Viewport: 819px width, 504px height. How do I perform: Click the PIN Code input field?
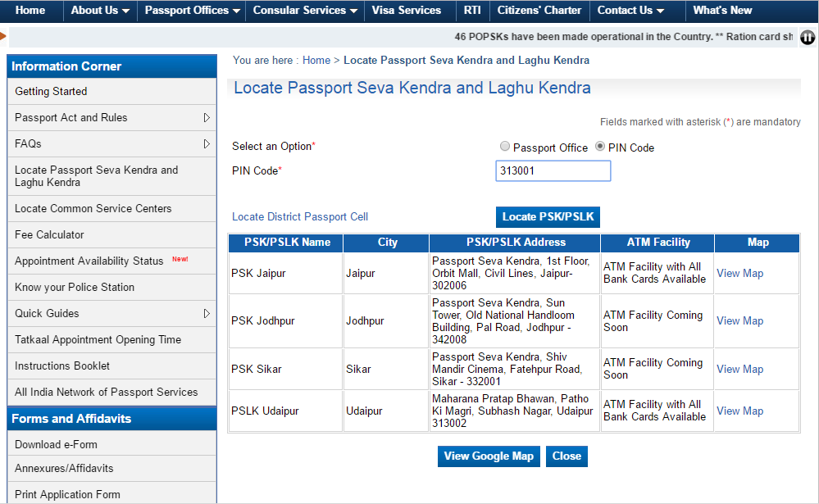553,171
